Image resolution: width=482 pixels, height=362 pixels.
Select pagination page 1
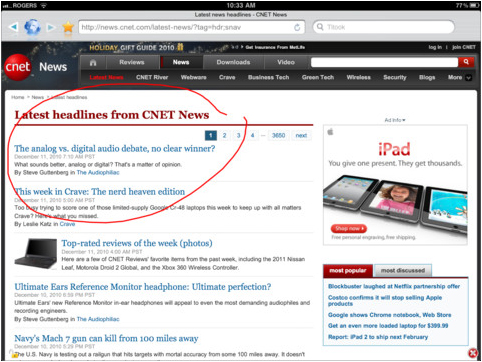pyautogui.click(x=210, y=135)
